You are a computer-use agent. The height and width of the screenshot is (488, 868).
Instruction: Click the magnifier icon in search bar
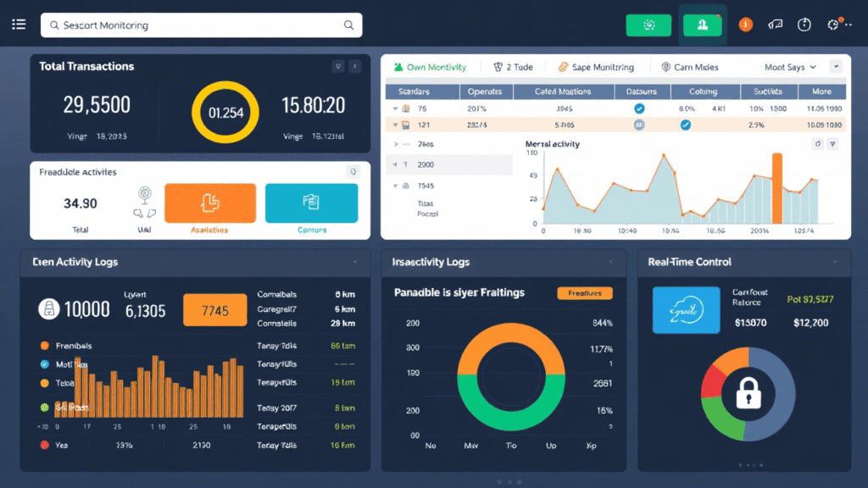point(348,25)
